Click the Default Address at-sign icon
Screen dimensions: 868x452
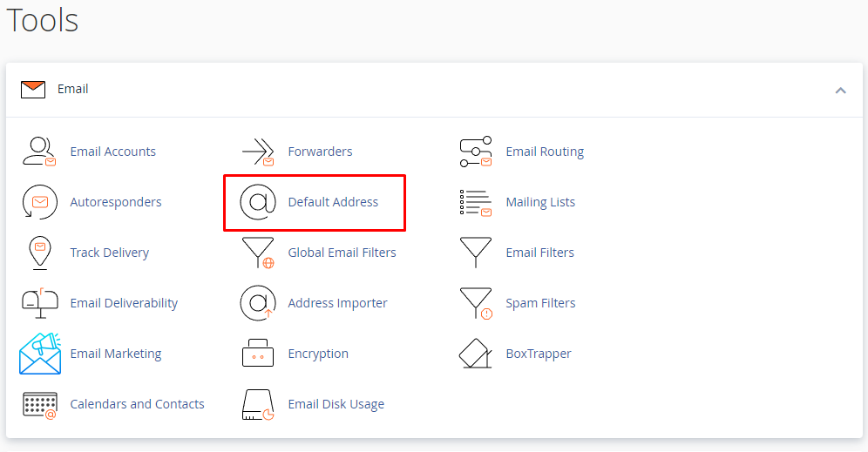(258, 202)
